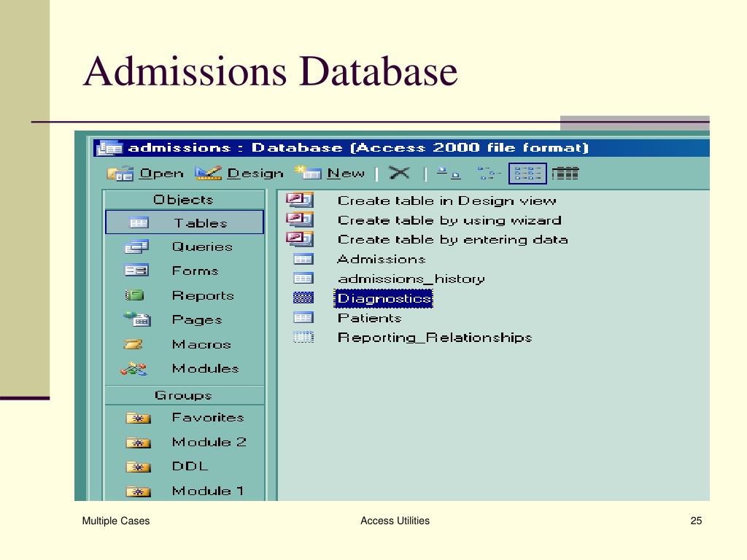The width and height of the screenshot is (747, 560).
Task: Click the Module 2 folder icon
Action: pyautogui.click(x=138, y=443)
